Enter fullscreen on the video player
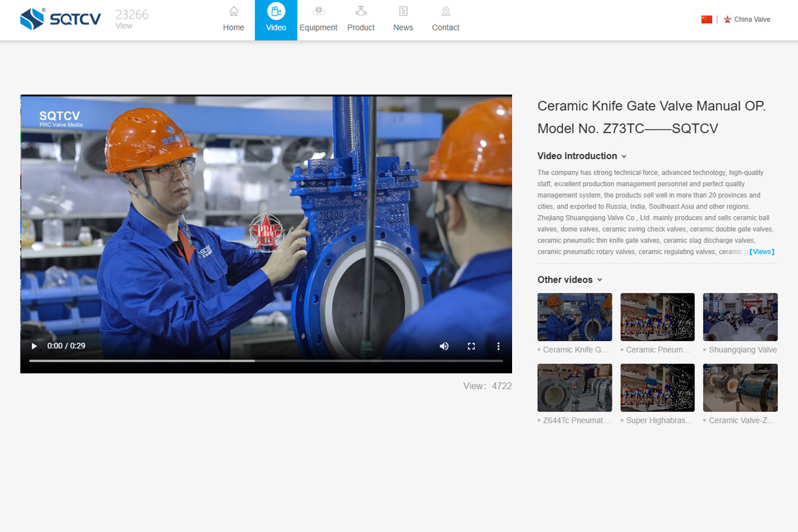The height and width of the screenshot is (532, 798). [471, 346]
